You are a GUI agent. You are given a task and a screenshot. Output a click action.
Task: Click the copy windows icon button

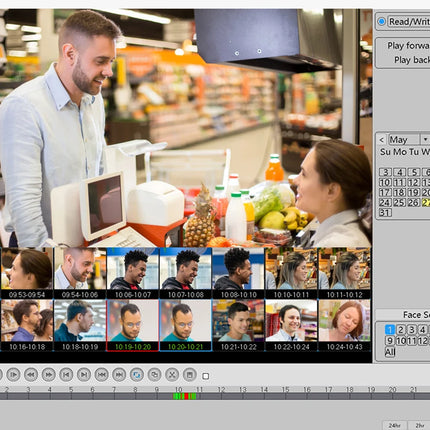click(x=154, y=375)
